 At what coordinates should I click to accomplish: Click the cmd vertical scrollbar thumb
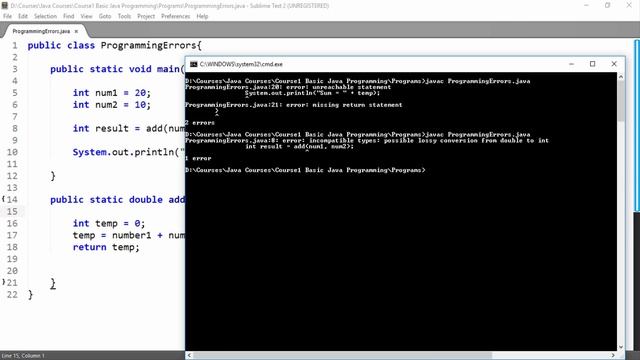[621, 101]
